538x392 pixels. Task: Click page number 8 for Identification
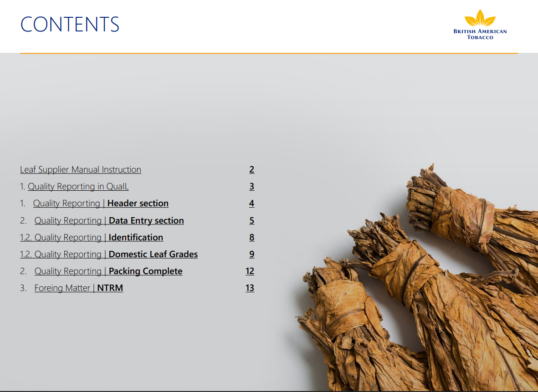[x=251, y=238]
